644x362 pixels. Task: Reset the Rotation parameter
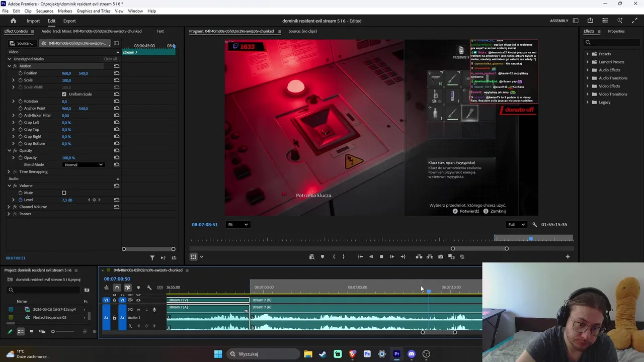[x=117, y=102]
